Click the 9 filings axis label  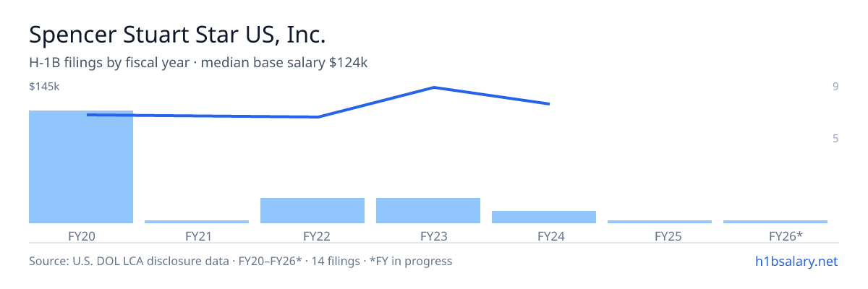tap(835, 87)
